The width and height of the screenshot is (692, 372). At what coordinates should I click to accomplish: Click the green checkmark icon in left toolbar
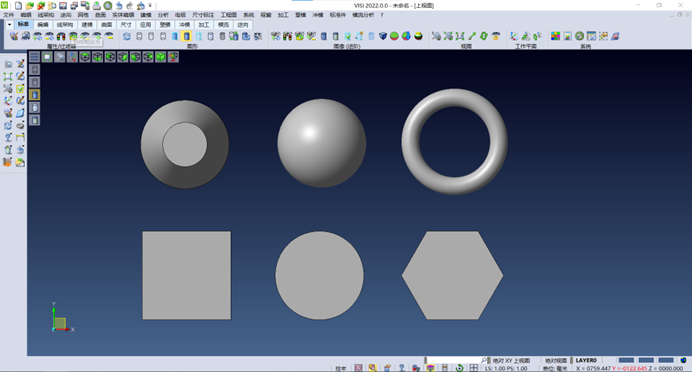pos(20,89)
